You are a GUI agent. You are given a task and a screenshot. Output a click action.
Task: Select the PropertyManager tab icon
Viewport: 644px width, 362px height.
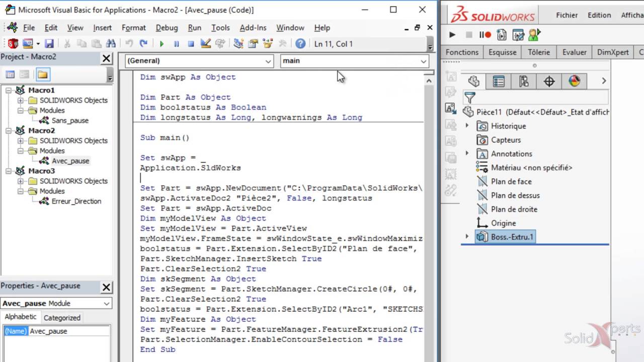click(499, 81)
